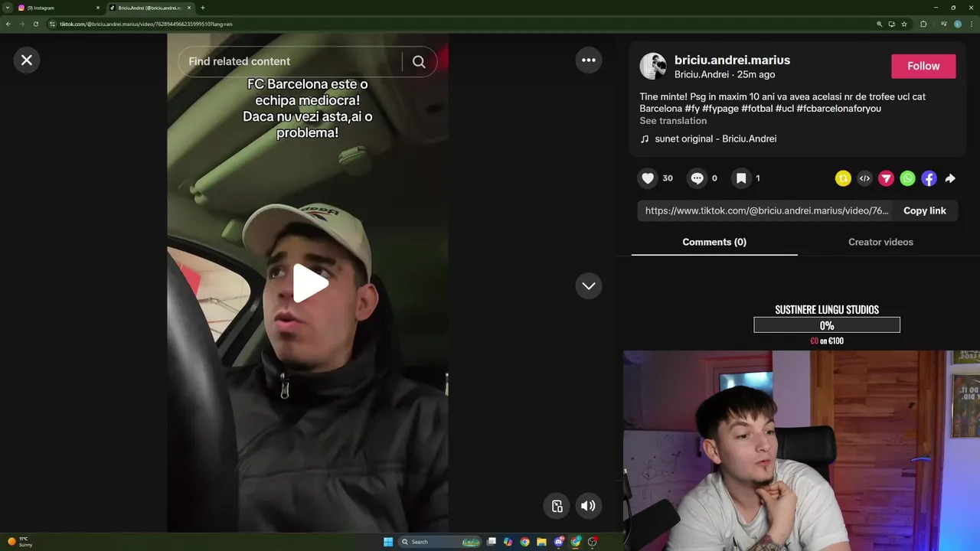Screen dimensions: 980x551
Task: Open Windows Start menu
Action: point(388,542)
